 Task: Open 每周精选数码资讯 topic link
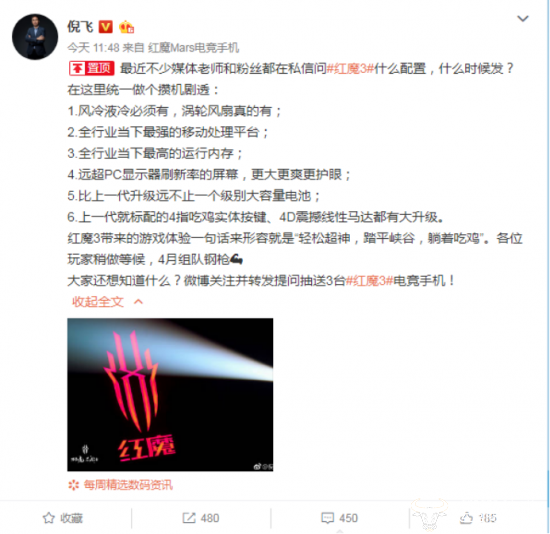click(x=128, y=485)
